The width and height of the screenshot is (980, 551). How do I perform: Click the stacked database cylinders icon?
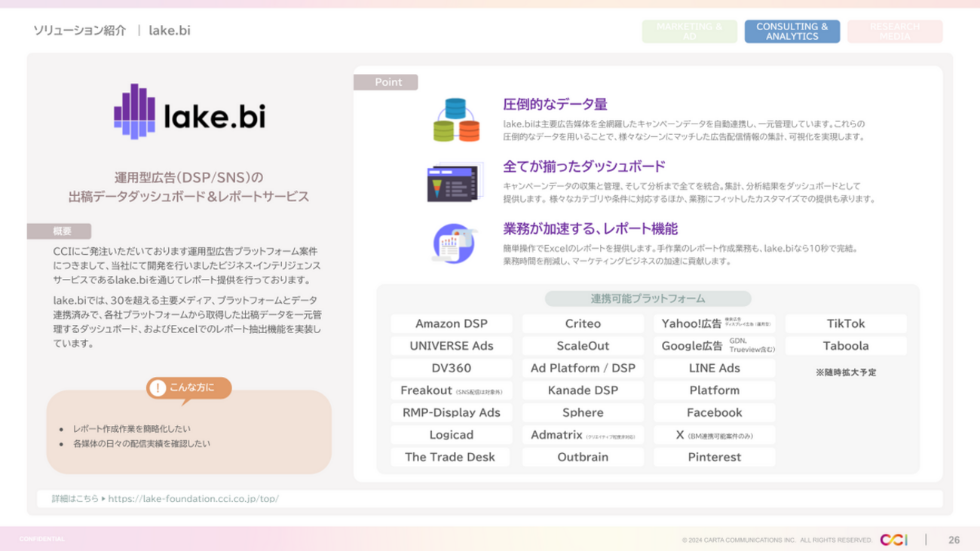(456, 121)
